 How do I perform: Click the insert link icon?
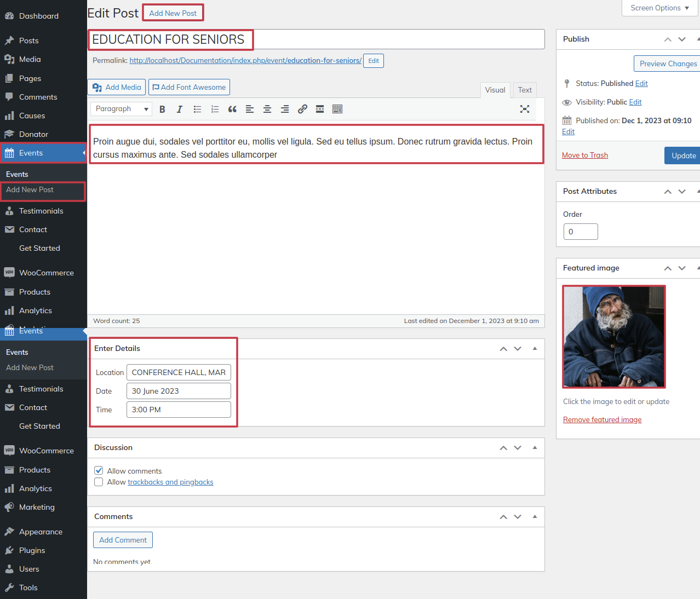(x=302, y=110)
